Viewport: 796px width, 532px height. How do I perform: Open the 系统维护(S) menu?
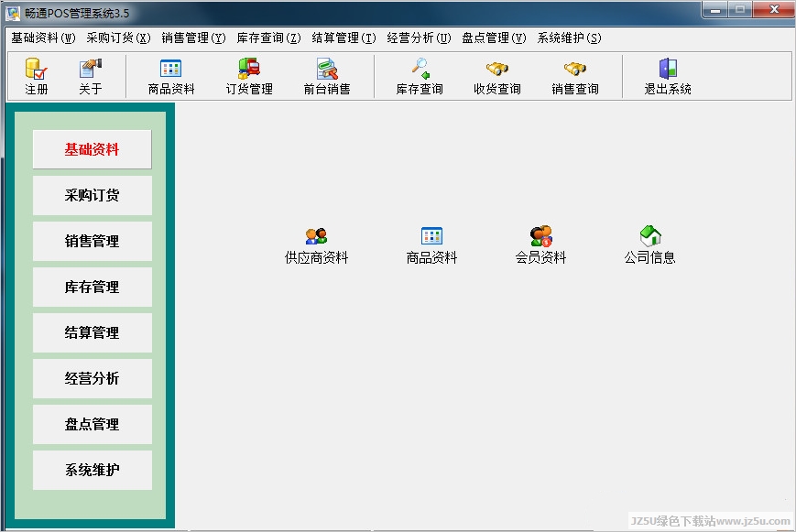pos(569,38)
